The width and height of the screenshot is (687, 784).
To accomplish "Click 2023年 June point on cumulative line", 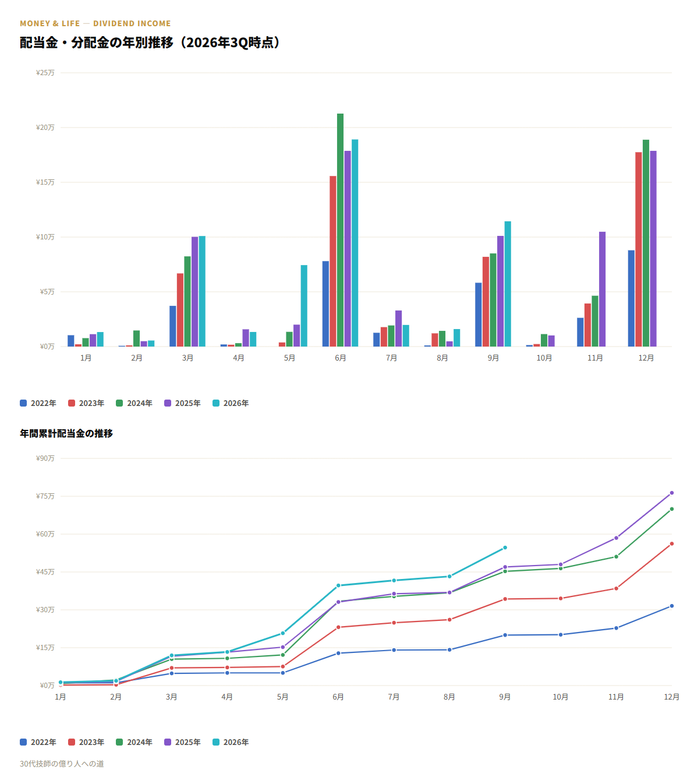I will point(338,627).
